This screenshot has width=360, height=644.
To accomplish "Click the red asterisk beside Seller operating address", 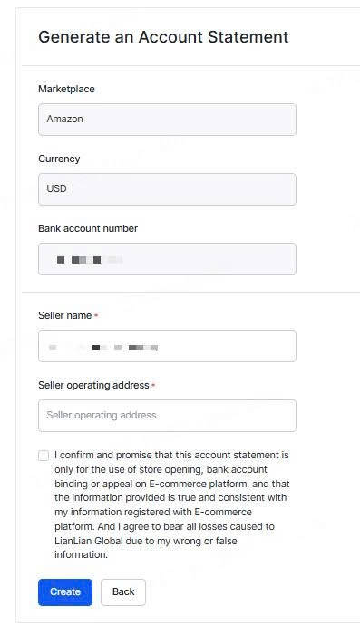I will (153, 385).
